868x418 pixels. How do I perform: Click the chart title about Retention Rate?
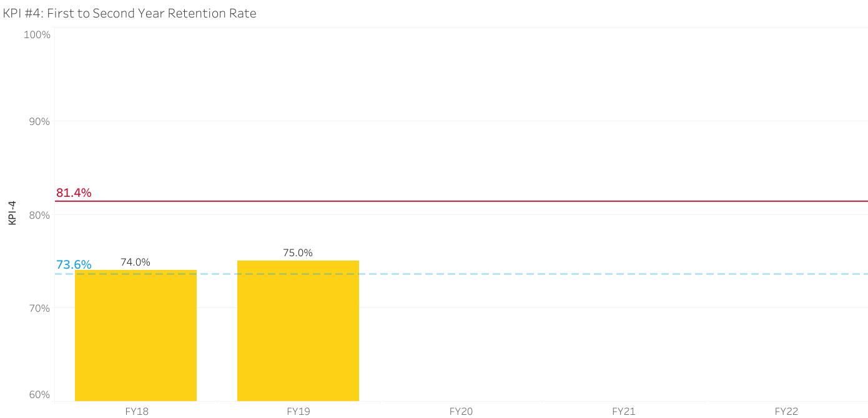coord(130,12)
